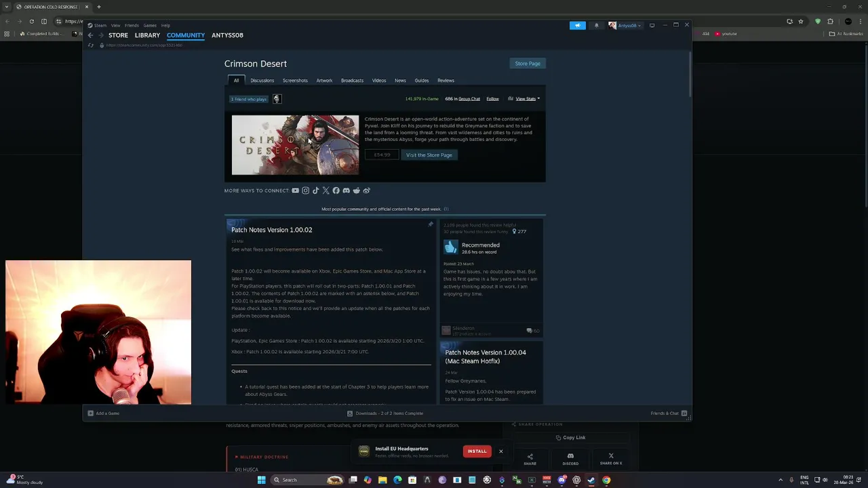This screenshot has height=488, width=868.
Task: Go to the COMMUNITY section
Action: point(186,35)
